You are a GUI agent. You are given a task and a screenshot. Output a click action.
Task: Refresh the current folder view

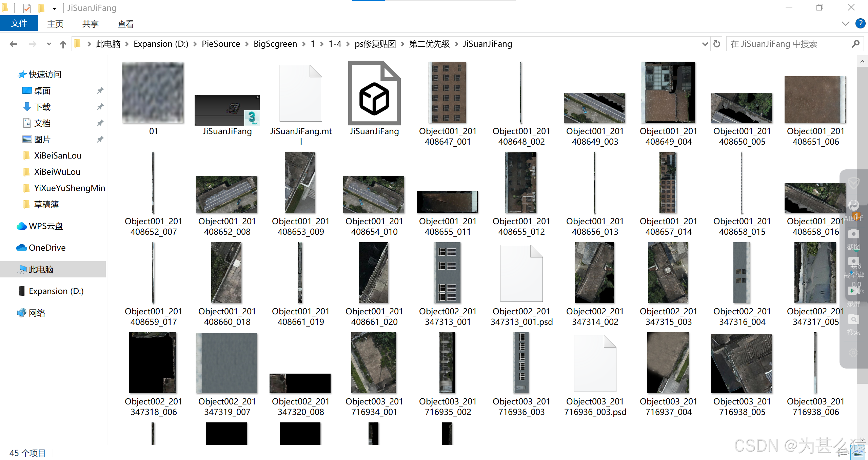[716, 44]
